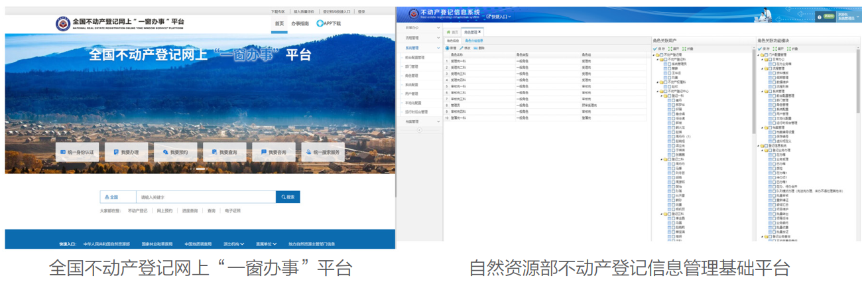Click the 登录 link at the portal's top
The width and height of the screenshot is (868, 284).
(x=361, y=11)
